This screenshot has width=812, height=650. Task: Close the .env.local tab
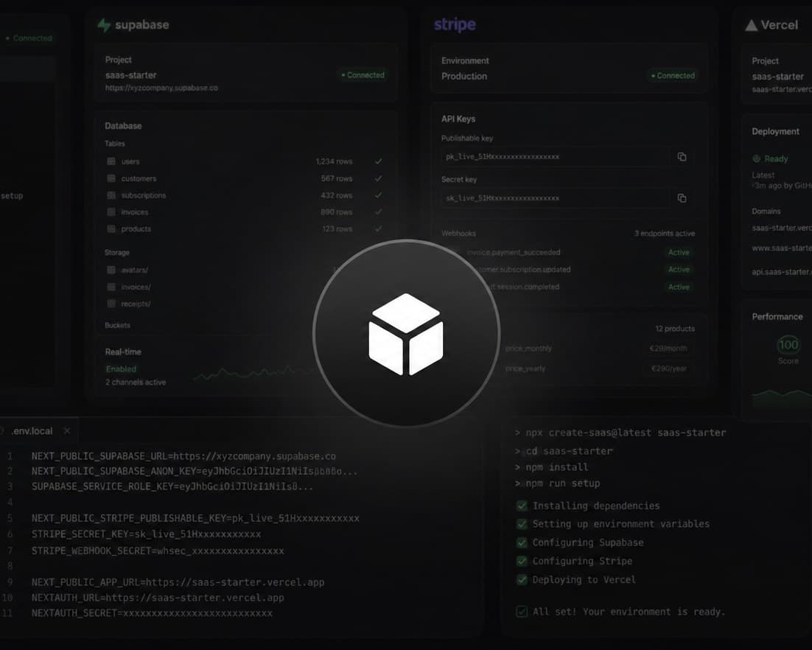(x=67, y=430)
